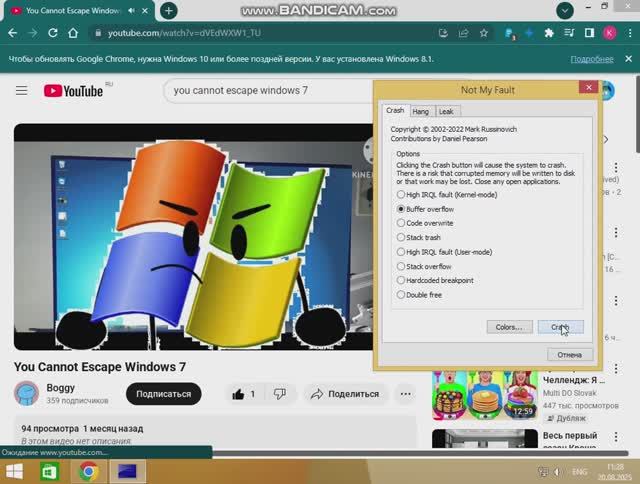Dislike the video with thumbs down
This screenshot has width=640, height=484.
tap(280, 394)
